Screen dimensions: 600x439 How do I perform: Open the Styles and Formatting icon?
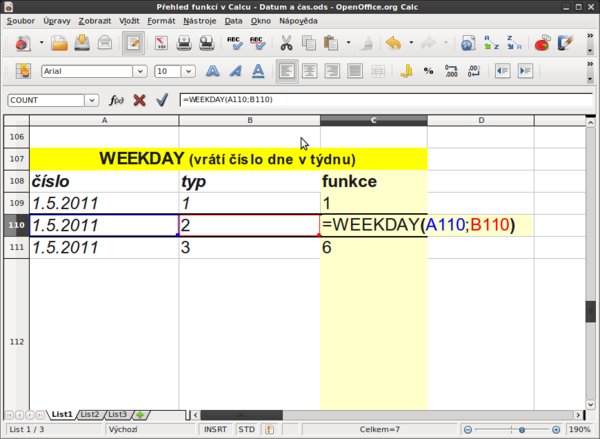[x=23, y=71]
